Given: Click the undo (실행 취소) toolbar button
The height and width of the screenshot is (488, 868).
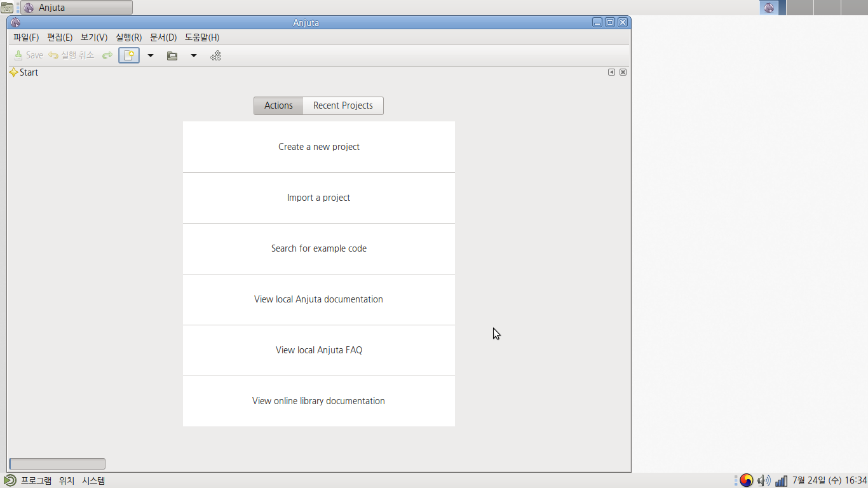Looking at the screenshot, I should coord(71,55).
